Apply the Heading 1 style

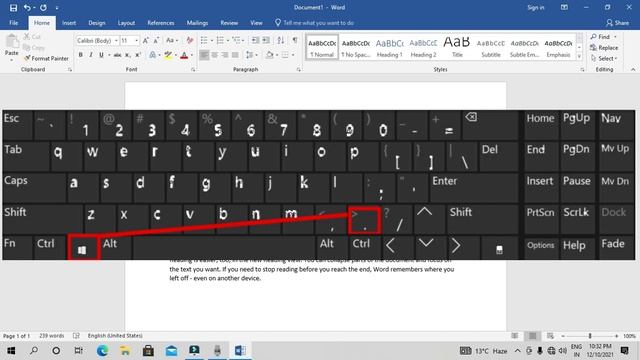(389, 47)
